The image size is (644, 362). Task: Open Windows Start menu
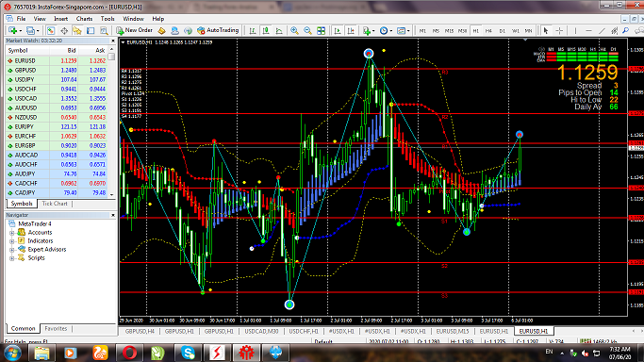point(12,353)
